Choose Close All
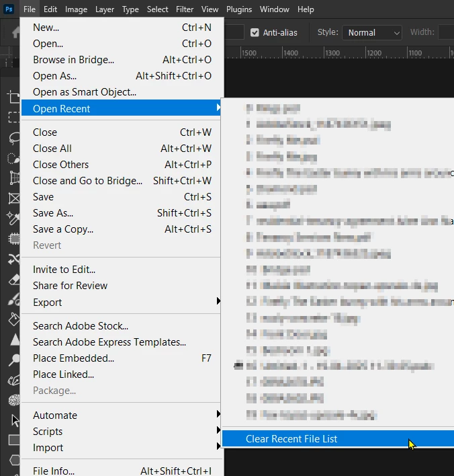This screenshot has height=476, width=454. pyautogui.click(x=122, y=148)
